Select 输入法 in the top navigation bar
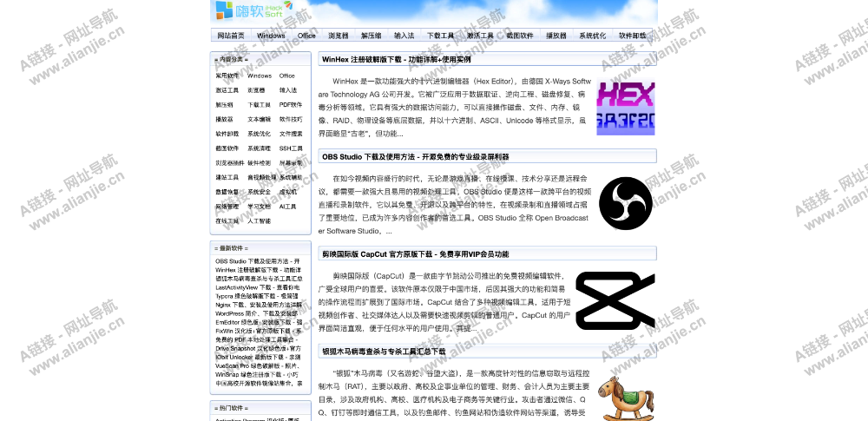The width and height of the screenshot is (868, 421). point(404,36)
